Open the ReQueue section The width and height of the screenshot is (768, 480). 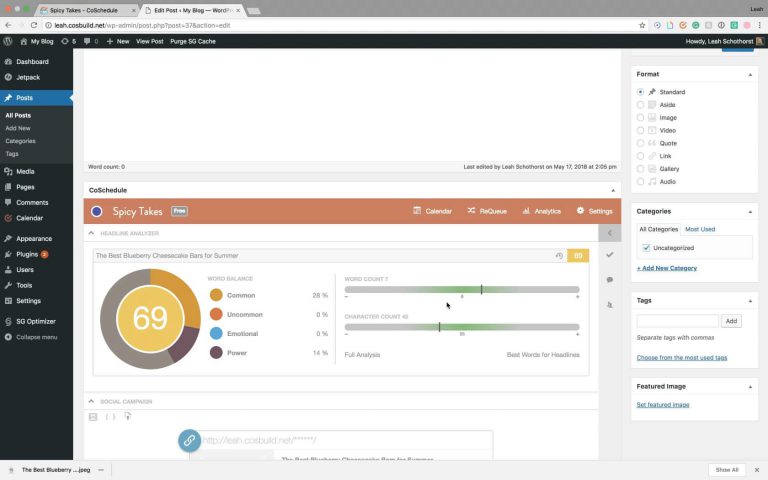487,211
